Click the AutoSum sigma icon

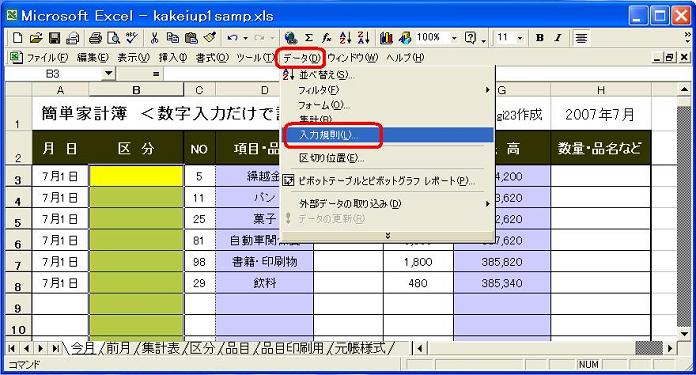309,38
